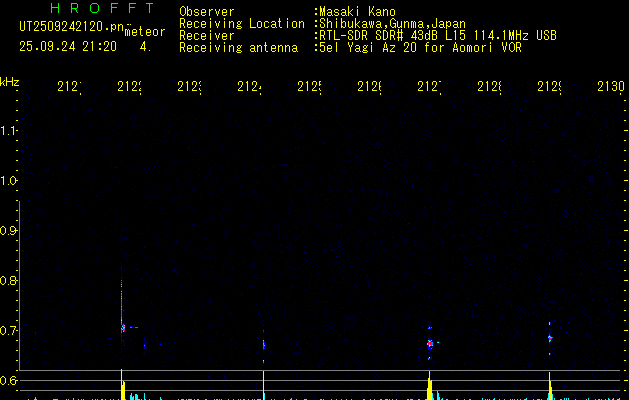
Task: Click the Observer label
Action: pos(207,12)
